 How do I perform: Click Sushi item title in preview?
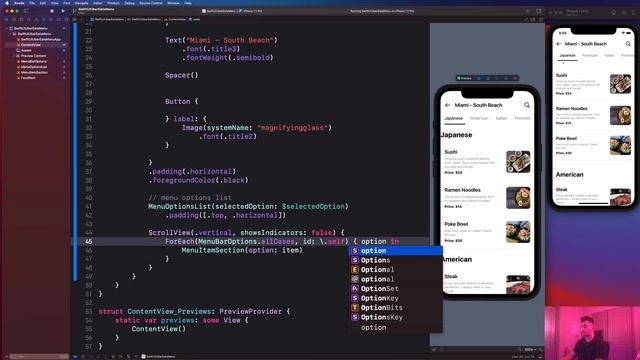(451, 152)
